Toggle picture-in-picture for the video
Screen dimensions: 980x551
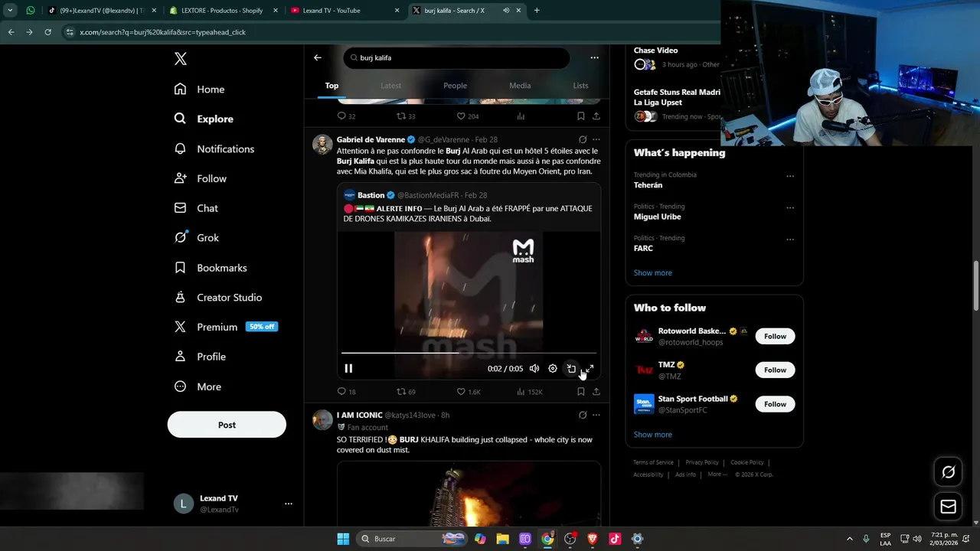tap(571, 368)
